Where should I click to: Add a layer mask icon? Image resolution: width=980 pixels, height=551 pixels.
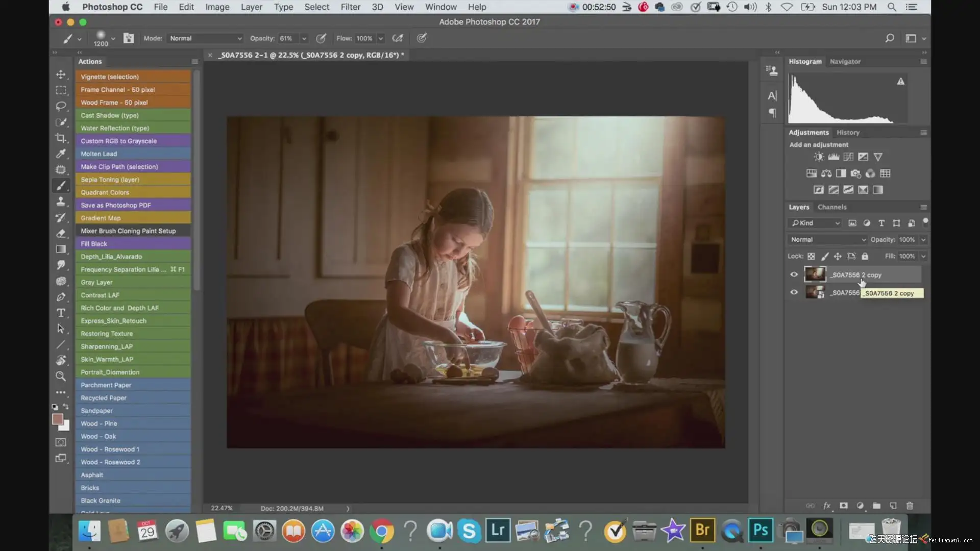pyautogui.click(x=844, y=506)
